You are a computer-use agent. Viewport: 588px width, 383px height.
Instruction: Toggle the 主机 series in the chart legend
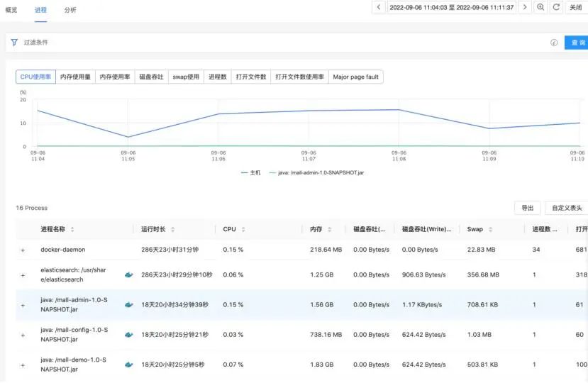251,172
